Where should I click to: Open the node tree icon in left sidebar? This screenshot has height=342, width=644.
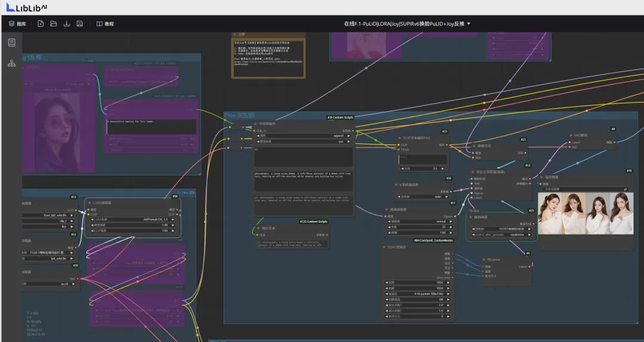click(11, 63)
